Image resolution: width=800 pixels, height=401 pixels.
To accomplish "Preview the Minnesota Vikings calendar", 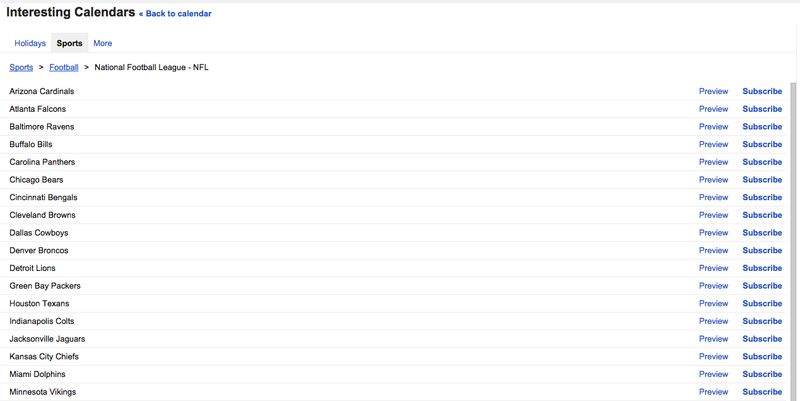I will (713, 392).
